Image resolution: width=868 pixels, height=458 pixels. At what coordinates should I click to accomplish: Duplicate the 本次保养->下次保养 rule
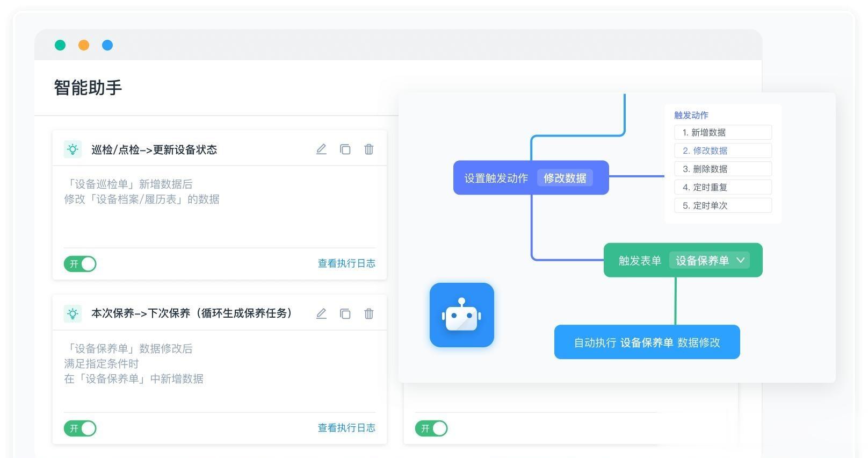[x=345, y=314]
